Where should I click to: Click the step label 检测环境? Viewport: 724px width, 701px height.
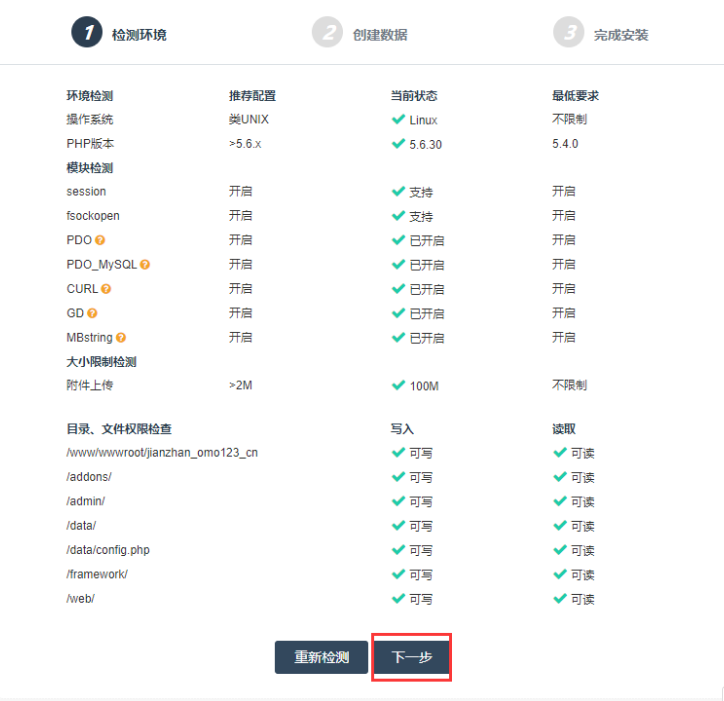pyautogui.click(x=139, y=35)
